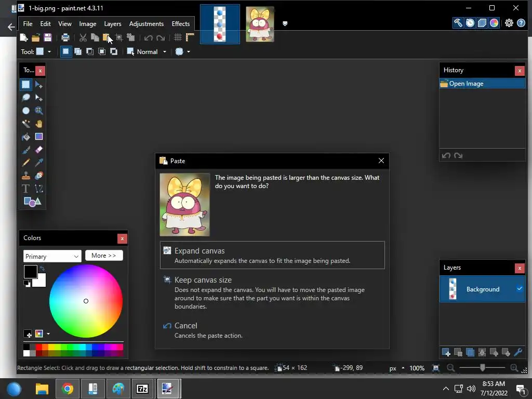
Task: Click the More >> button in Colors
Action: (104, 256)
